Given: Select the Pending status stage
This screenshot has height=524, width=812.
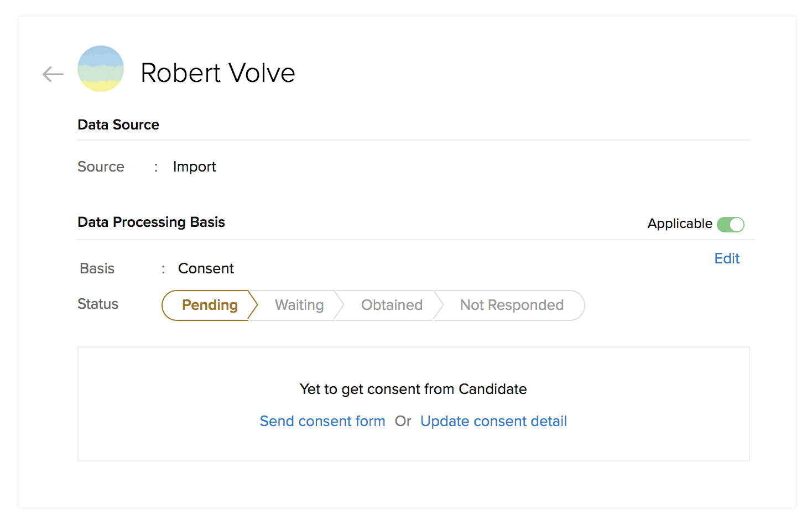Looking at the screenshot, I should tap(210, 305).
